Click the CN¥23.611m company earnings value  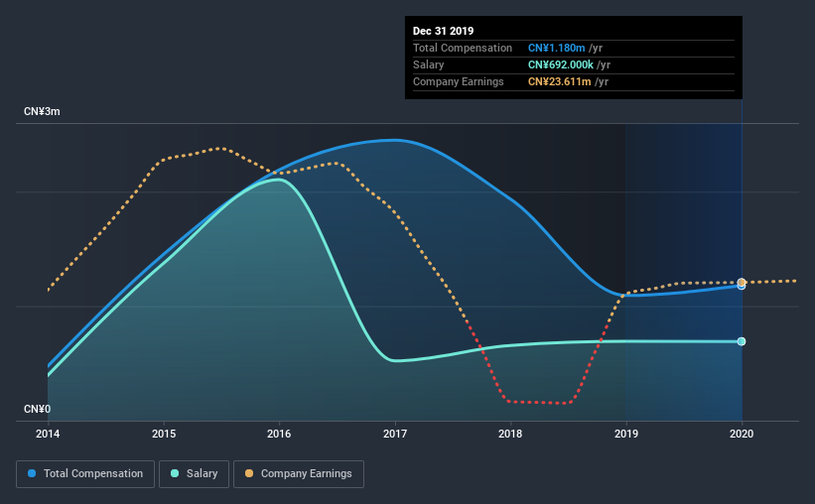pyautogui.click(x=560, y=81)
